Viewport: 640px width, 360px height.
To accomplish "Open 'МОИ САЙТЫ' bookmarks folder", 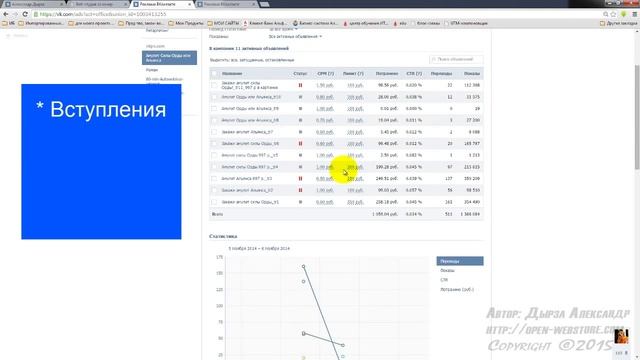I will tap(223, 23).
